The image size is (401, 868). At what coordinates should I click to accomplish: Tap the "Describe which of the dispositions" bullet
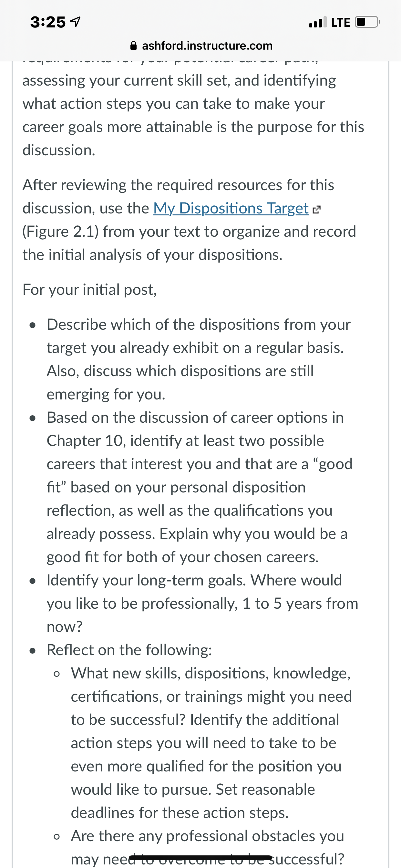pyautogui.click(x=199, y=359)
